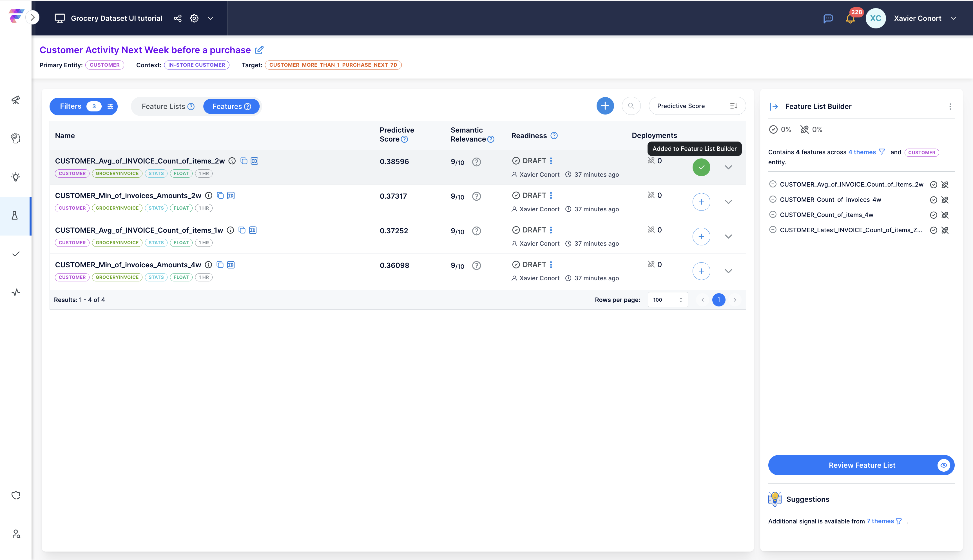973x560 pixels.
Task: Click the telescope Discover sidebar icon
Action: (16, 100)
